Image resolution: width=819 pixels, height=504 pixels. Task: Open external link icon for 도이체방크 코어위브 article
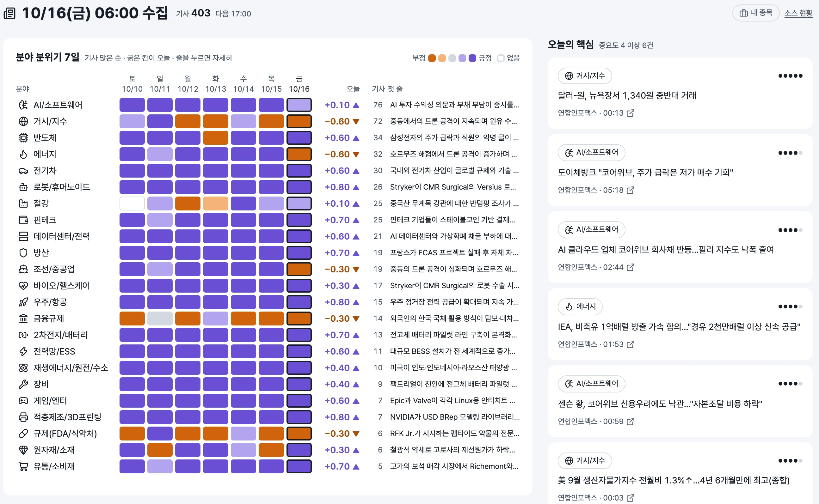click(x=630, y=190)
